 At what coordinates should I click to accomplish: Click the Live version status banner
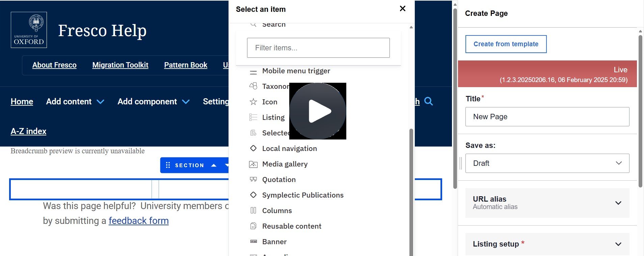point(547,74)
